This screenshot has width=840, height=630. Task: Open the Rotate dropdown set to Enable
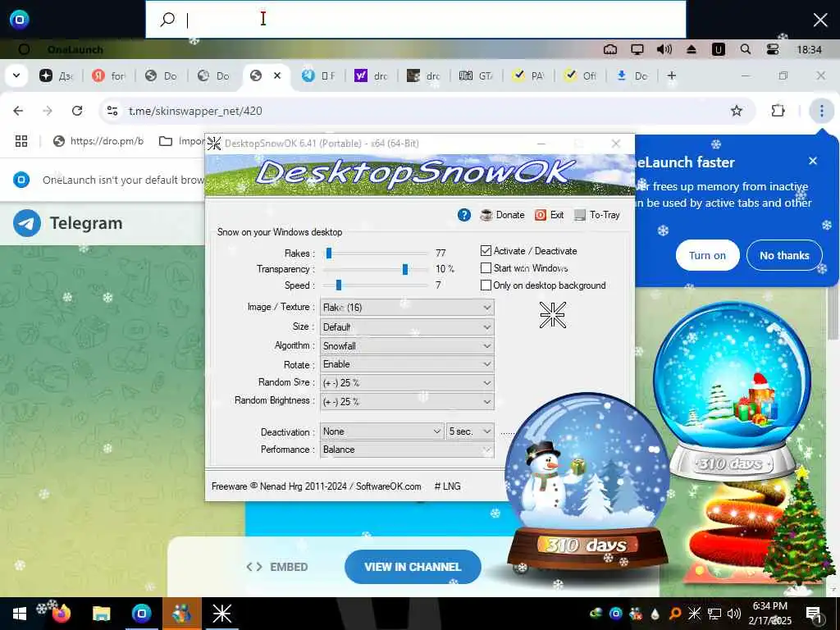click(x=407, y=364)
